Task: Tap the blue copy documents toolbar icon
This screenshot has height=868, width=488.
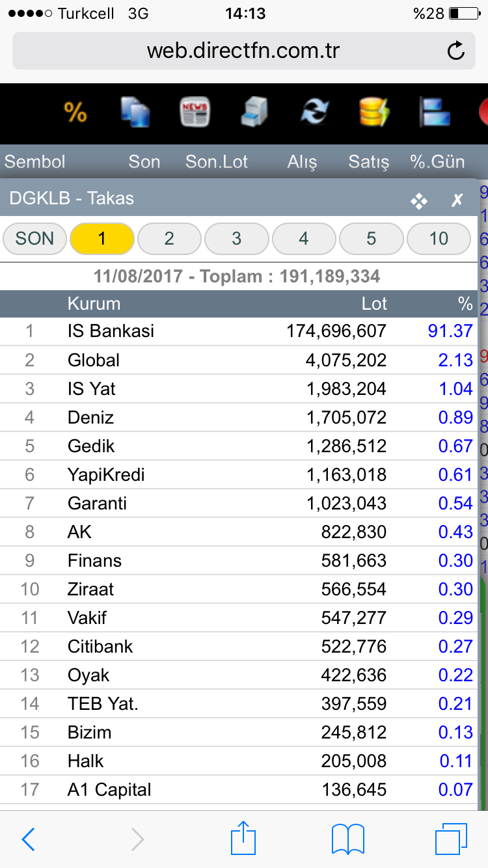Action: pos(135,113)
